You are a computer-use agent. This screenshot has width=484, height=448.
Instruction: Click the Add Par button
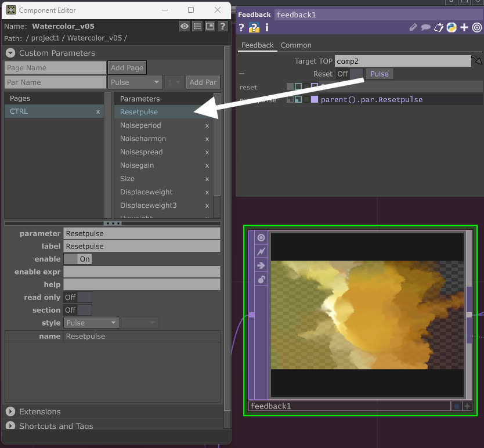(x=203, y=82)
